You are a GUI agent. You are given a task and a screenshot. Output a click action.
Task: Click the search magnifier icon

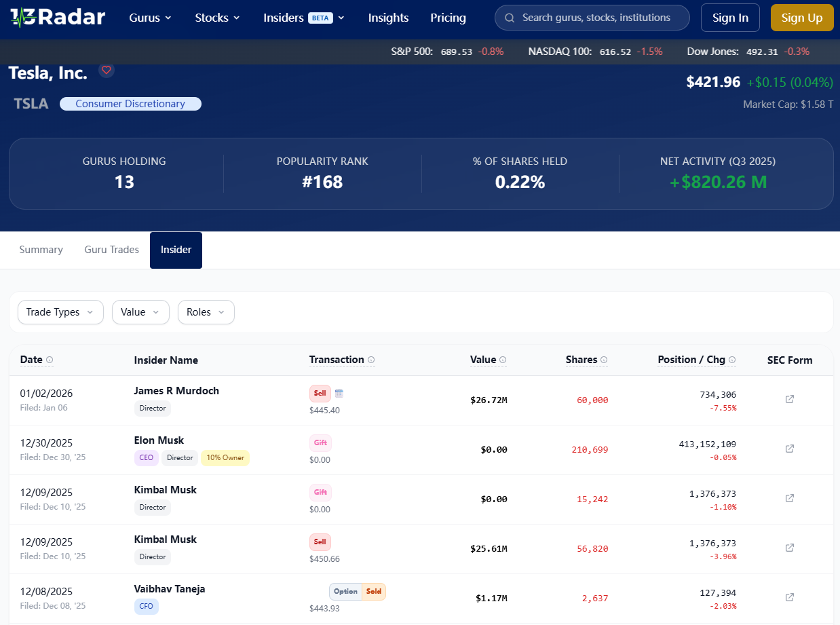pos(510,18)
